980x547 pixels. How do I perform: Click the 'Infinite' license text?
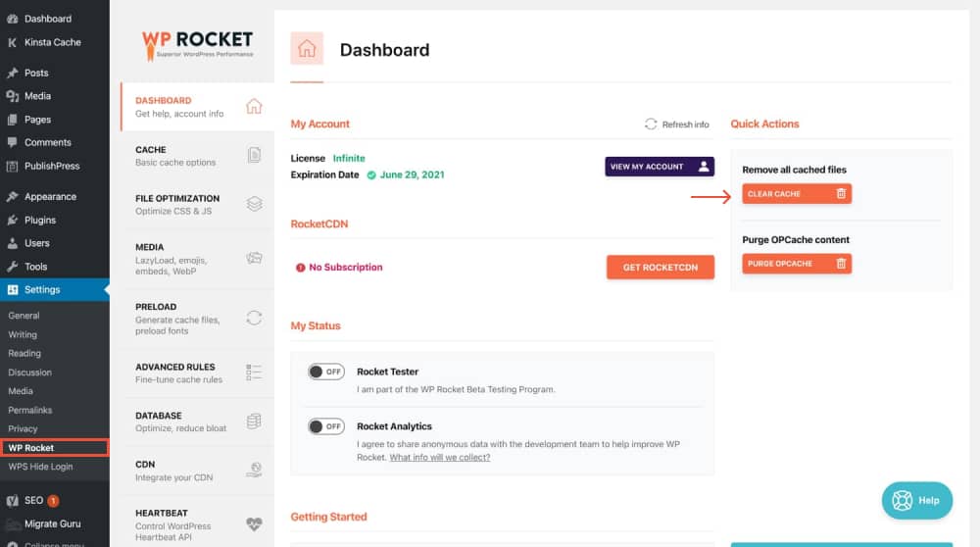pos(349,158)
